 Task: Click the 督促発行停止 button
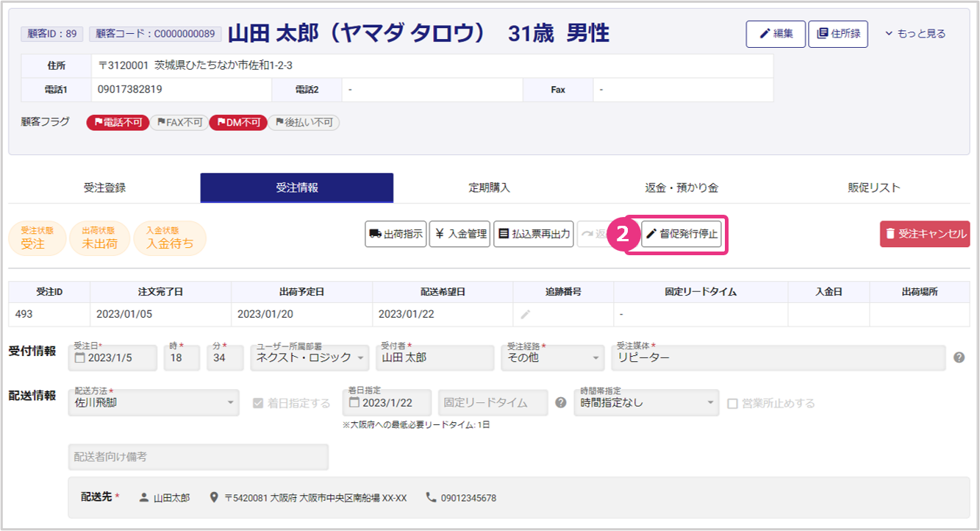coord(682,234)
